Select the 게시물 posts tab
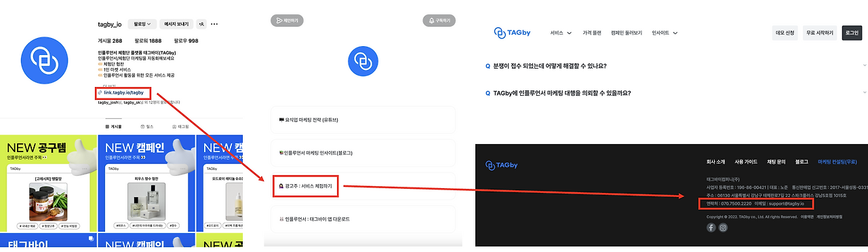 point(113,126)
